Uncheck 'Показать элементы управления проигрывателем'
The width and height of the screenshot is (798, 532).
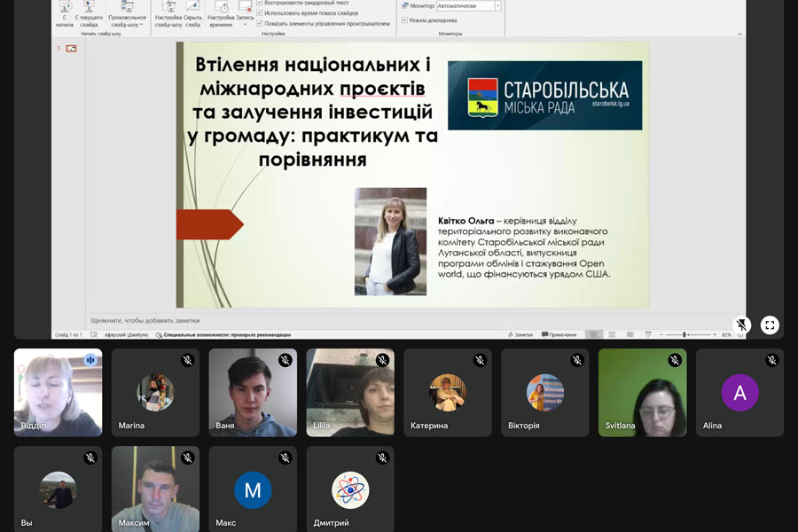pos(260,24)
